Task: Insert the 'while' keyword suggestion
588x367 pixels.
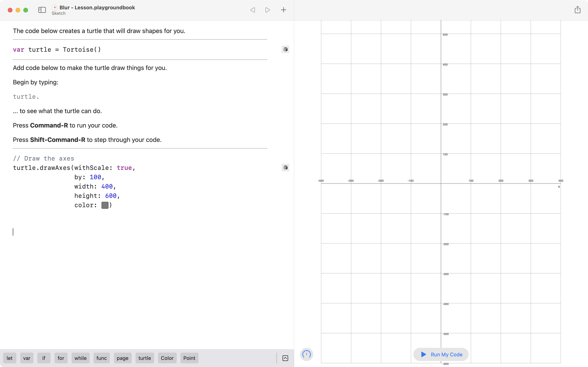Action: (x=80, y=358)
